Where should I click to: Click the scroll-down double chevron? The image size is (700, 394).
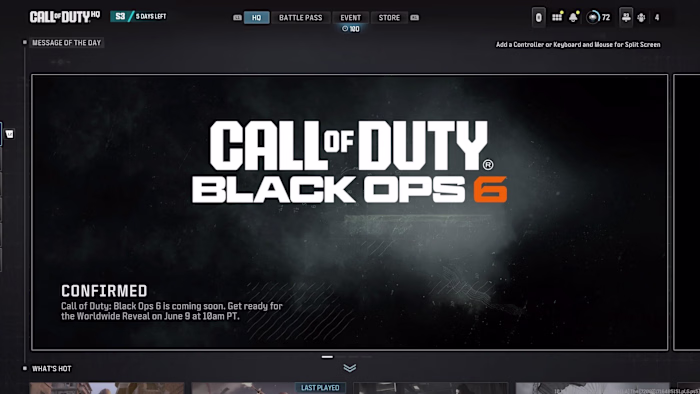pos(350,368)
